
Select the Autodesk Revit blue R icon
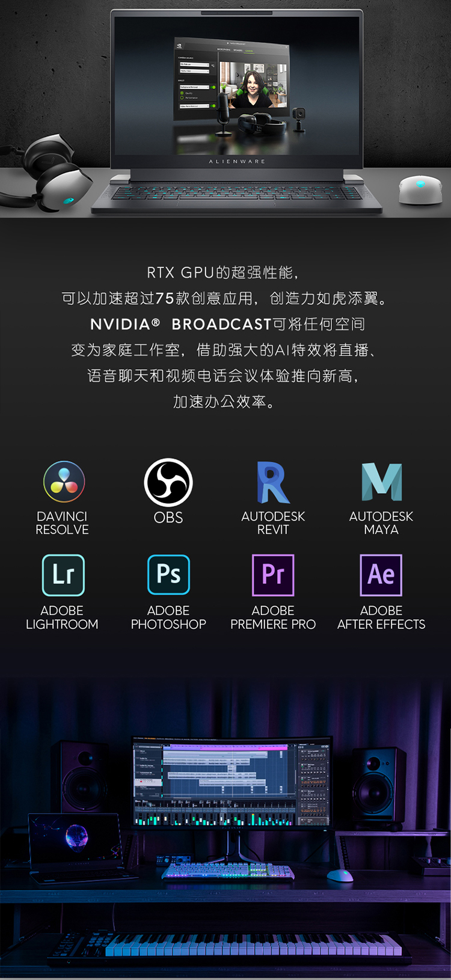click(x=273, y=482)
